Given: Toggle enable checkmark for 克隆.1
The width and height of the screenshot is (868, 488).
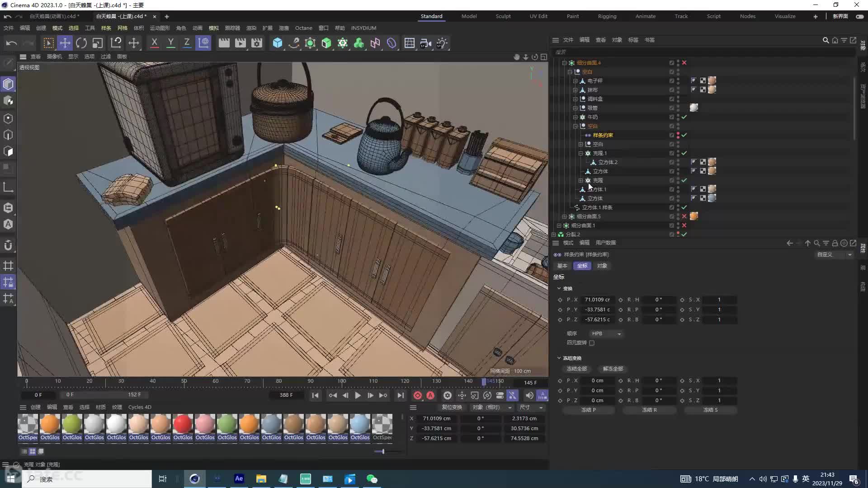Looking at the screenshot, I should point(684,153).
